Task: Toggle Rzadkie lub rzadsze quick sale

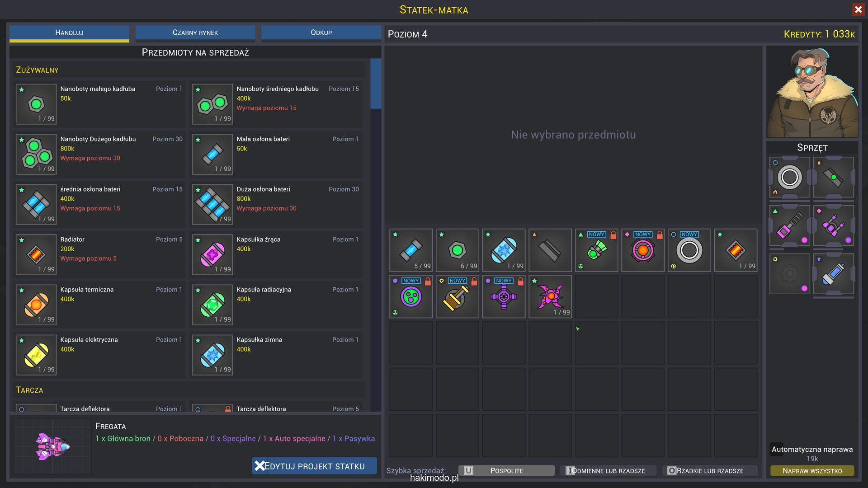Action: (x=710, y=471)
